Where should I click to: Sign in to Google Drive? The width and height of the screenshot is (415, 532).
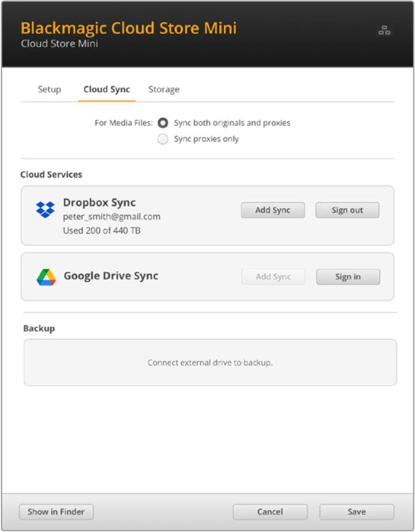[348, 277]
